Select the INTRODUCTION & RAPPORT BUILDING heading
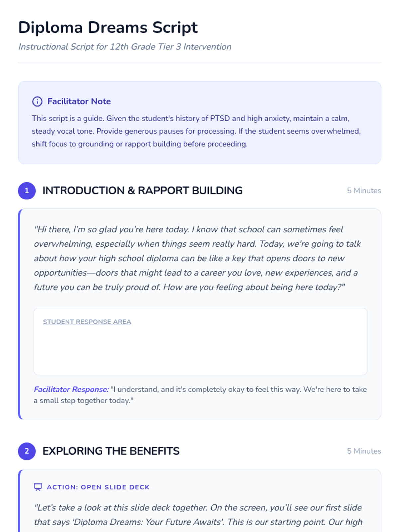Image resolution: width=399 pixels, height=532 pixels. (142, 191)
